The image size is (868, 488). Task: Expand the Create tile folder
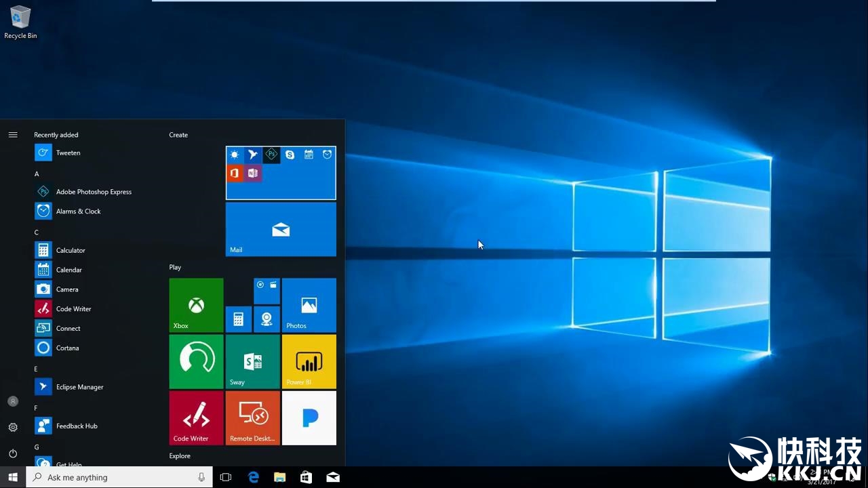click(x=281, y=174)
